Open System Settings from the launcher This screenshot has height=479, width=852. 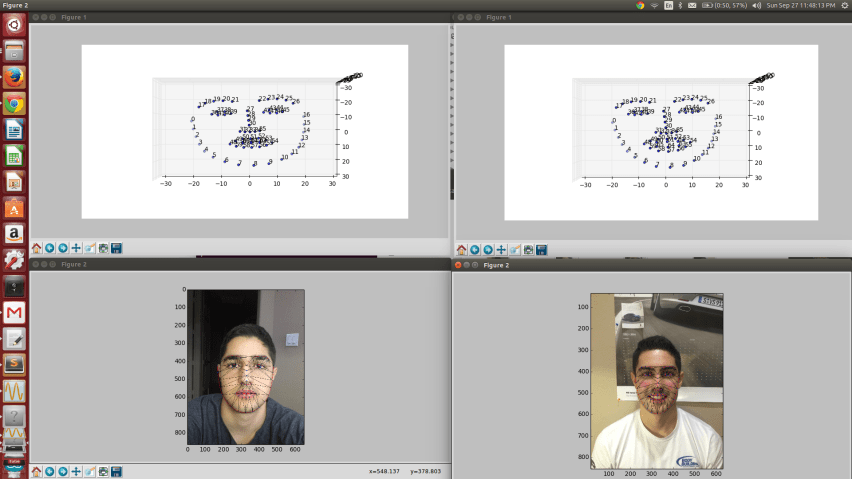pos(14,260)
